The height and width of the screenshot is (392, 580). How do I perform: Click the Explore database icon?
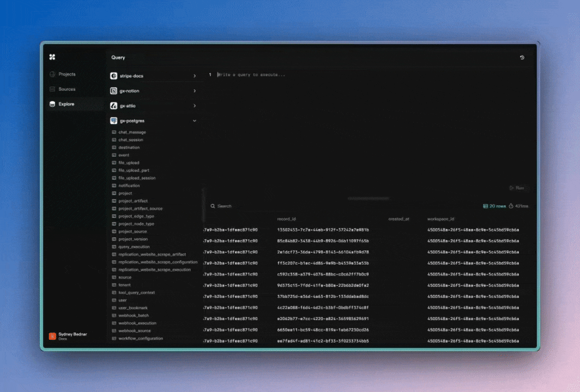pos(52,104)
